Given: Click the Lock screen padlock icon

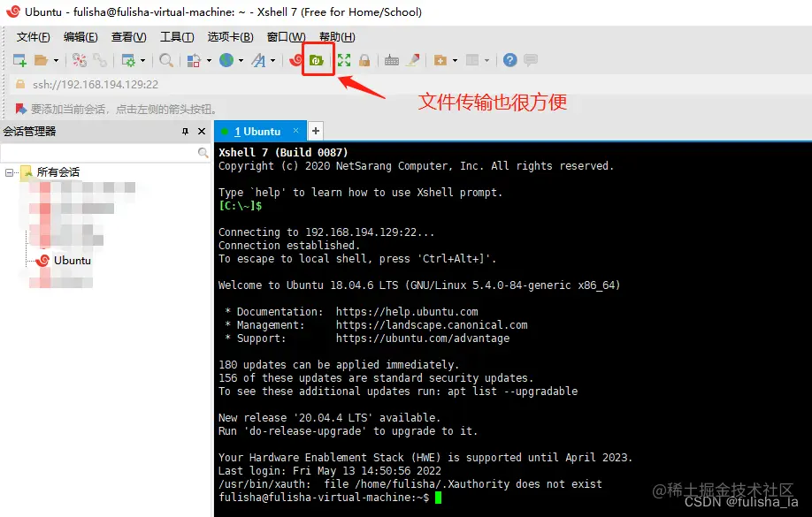Looking at the screenshot, I should pos(364,61).
